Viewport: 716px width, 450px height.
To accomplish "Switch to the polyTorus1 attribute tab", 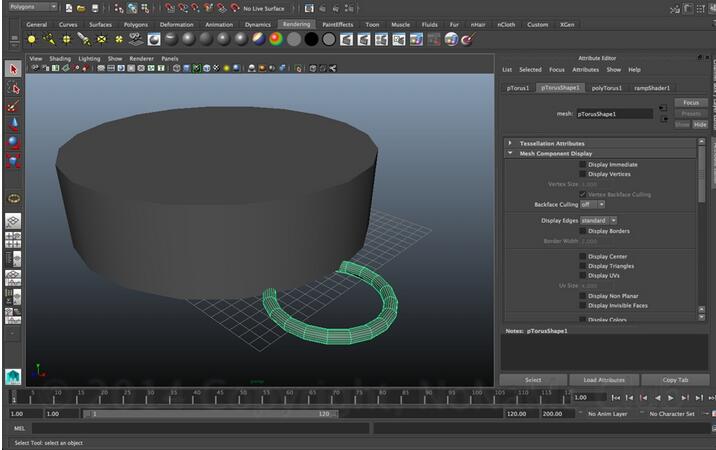I will pyautogui.click(x=606, y=88).
